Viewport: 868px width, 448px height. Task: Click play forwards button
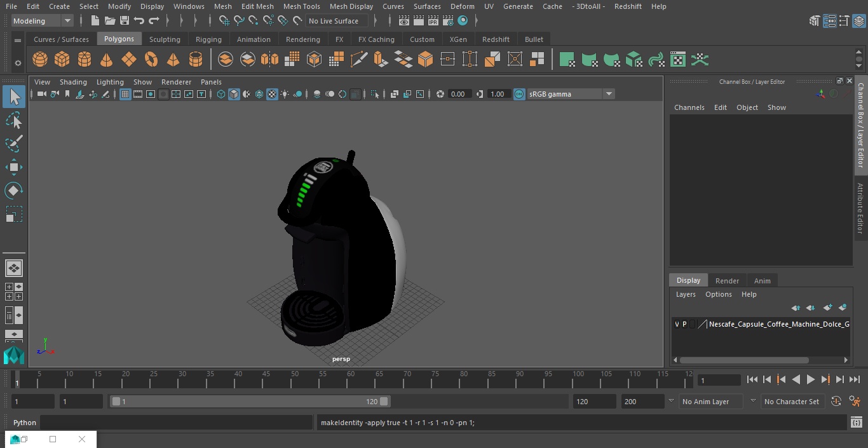811,379
